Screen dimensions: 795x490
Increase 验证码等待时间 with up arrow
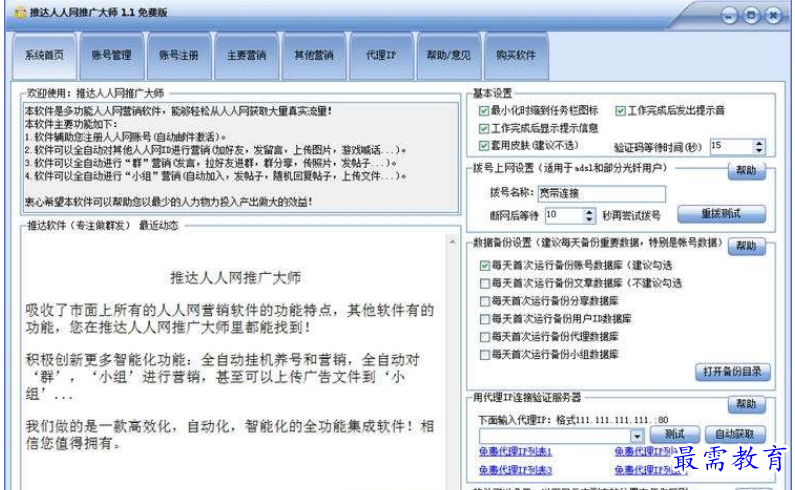tap(759, 143)
